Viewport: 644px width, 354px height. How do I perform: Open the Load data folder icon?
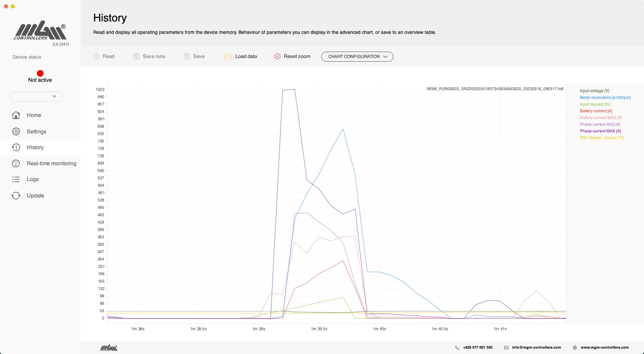click(x=228, y=56)
